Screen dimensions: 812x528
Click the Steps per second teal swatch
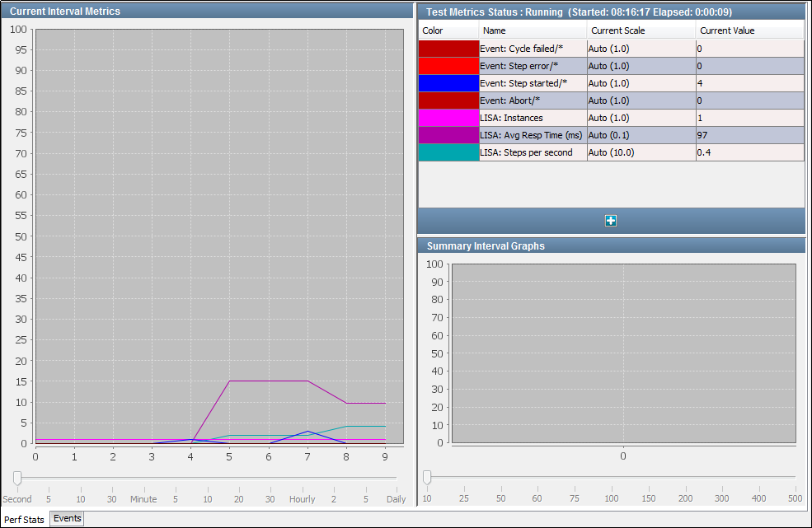tap(448, 152)
